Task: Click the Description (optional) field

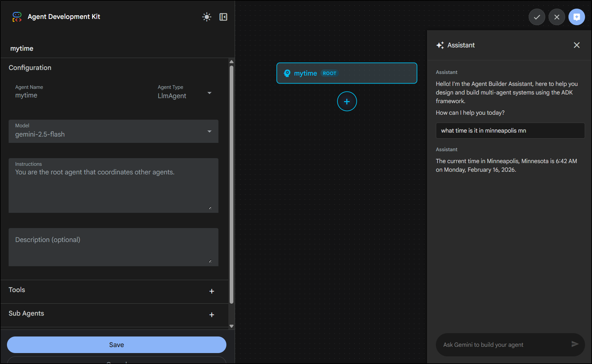Action: [113, 247]
